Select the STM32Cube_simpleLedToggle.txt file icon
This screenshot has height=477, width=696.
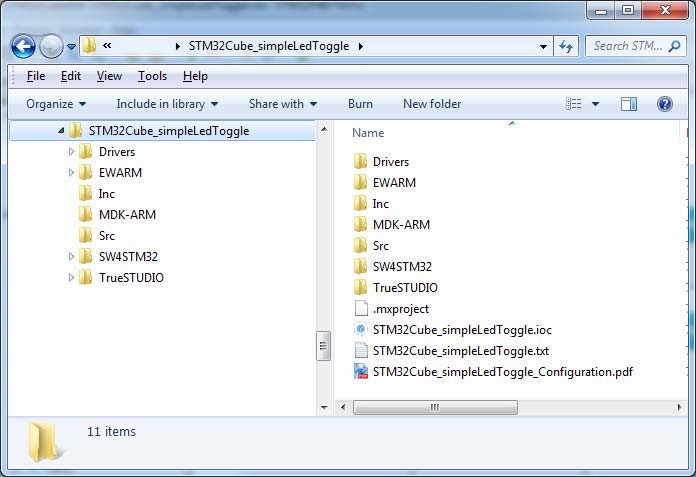(x=361, y=351)
